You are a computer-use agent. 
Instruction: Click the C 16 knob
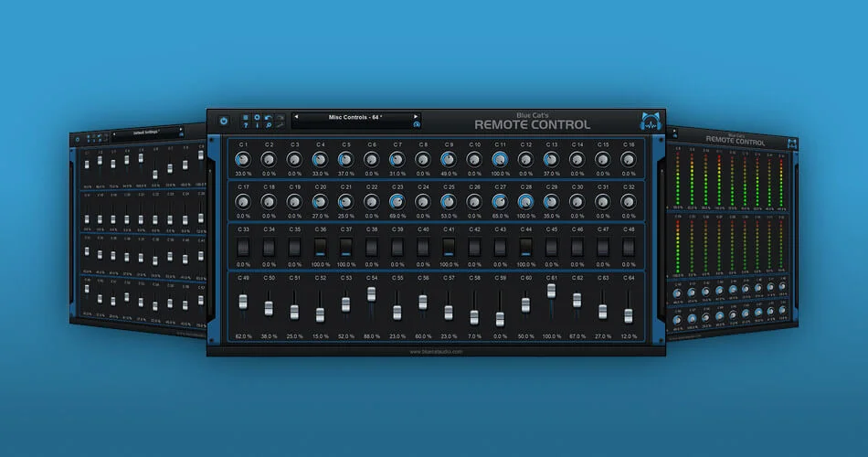coord(629,160)
